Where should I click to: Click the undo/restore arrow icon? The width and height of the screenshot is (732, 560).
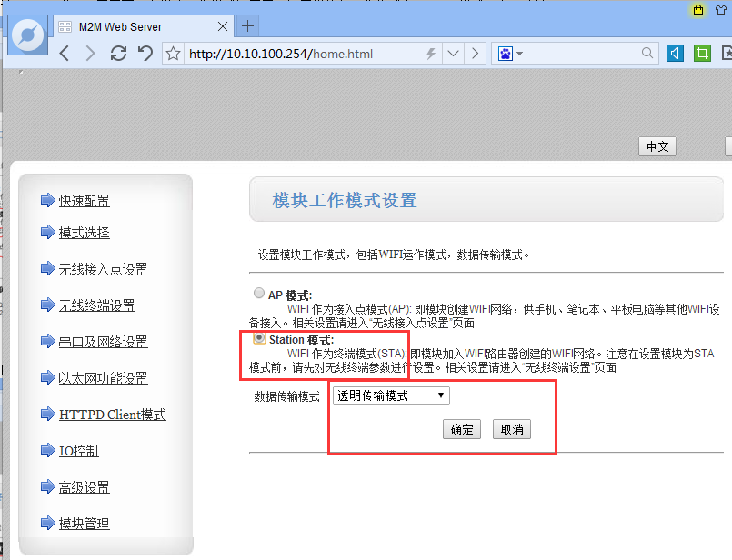click(145, 54)
